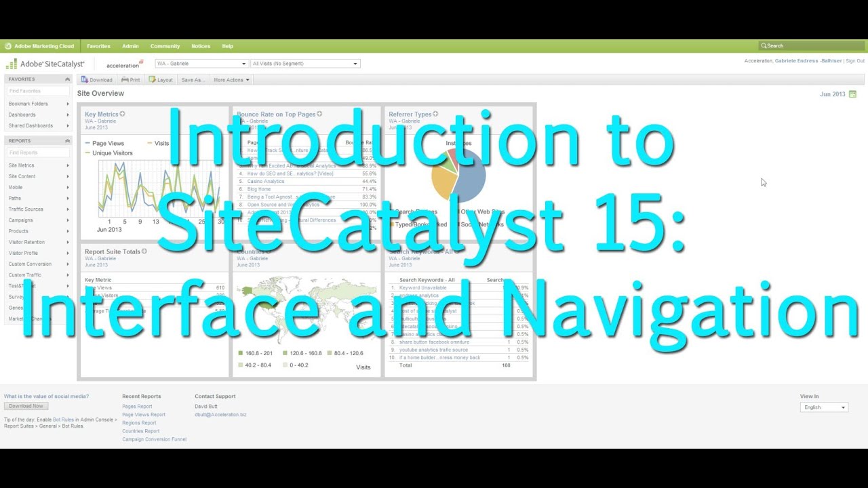The height and width of the screenshot is (488, 868).
Task: Open the Layout toolbar option
Action: 161,79
